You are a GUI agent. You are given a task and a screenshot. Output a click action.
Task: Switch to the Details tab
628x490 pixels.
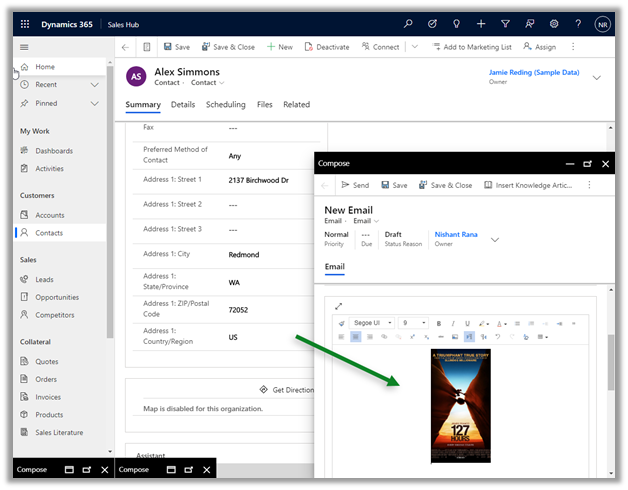point(183,104)
